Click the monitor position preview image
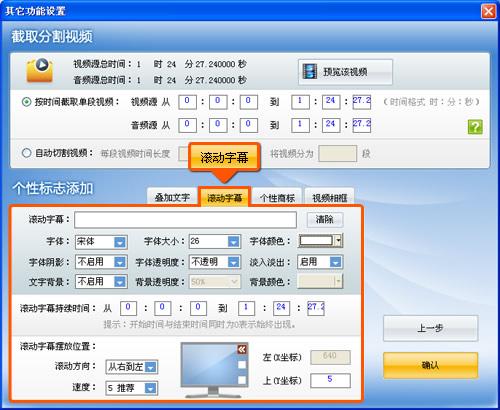500x410 pixels. 214,369
